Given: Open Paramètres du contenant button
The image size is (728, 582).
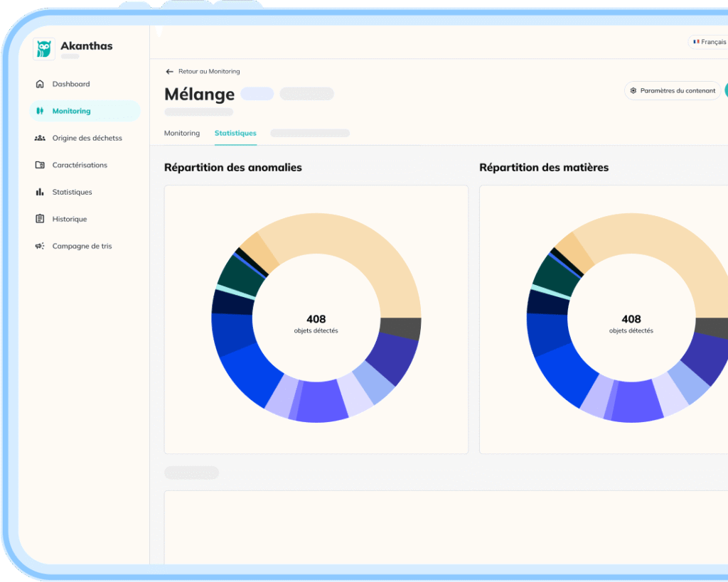Looking at the screenshot, I should tap(673, 90).
